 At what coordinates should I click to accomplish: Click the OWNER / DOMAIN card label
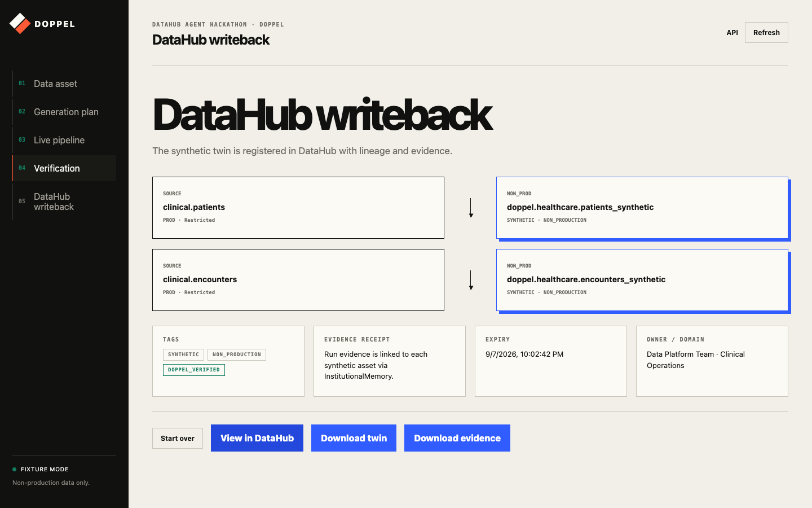click(x=676, y=340)
